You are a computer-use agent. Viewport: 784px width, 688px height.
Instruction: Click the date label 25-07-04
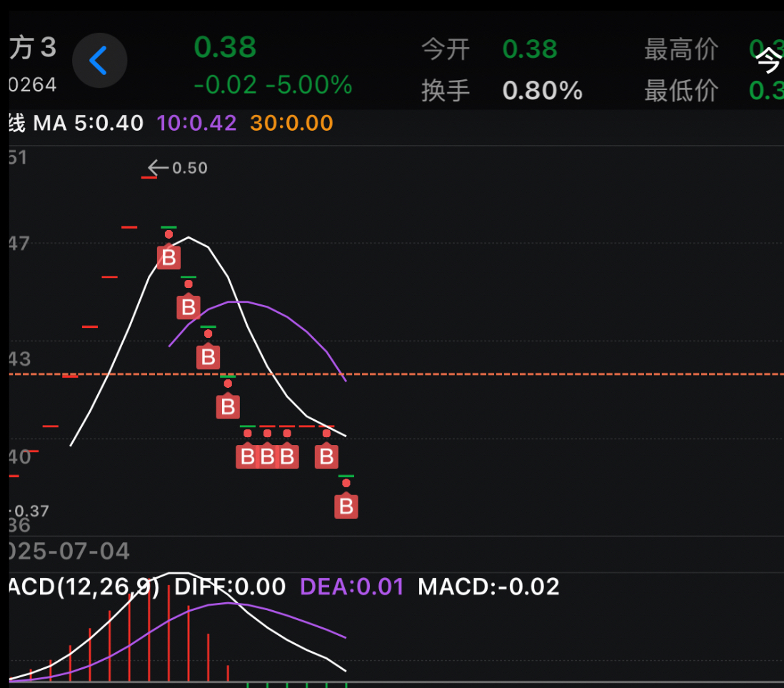[x=69, y=552]
